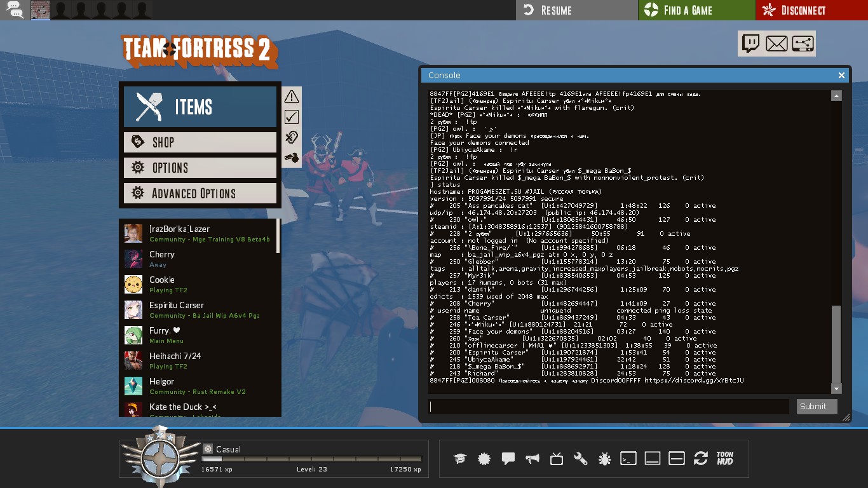This screenshot has width=868, height=488.
Task: Open the envelope notifications icon
Action: [x=776, y=44]
